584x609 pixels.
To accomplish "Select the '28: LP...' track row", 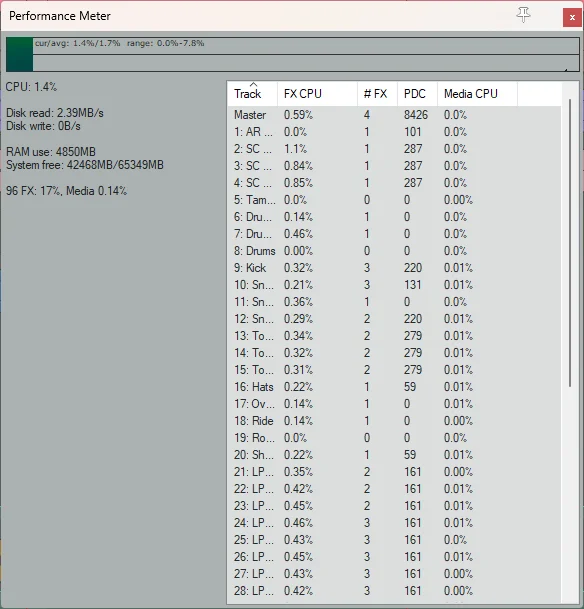I will [x=394, y=591].
